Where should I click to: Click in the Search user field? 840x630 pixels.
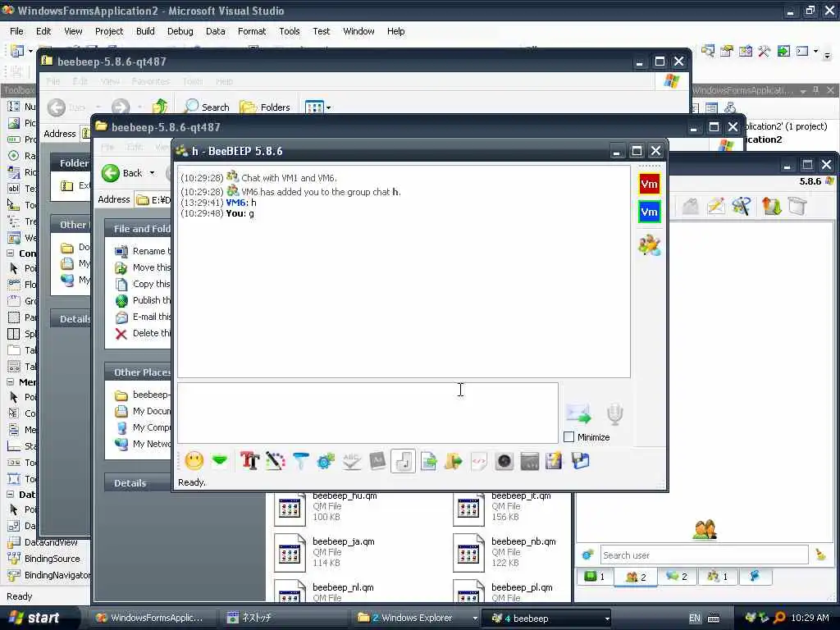click(704, 555)
